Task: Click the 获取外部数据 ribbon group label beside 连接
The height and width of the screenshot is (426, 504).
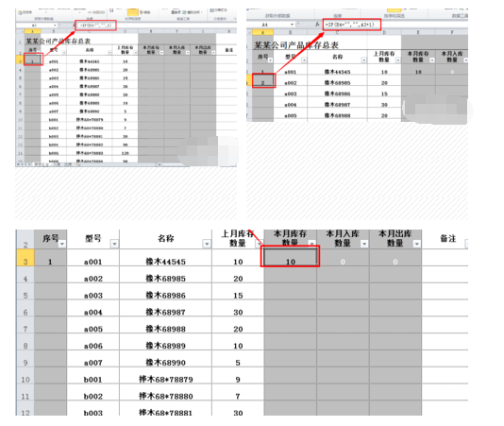Action: (277, 16)
